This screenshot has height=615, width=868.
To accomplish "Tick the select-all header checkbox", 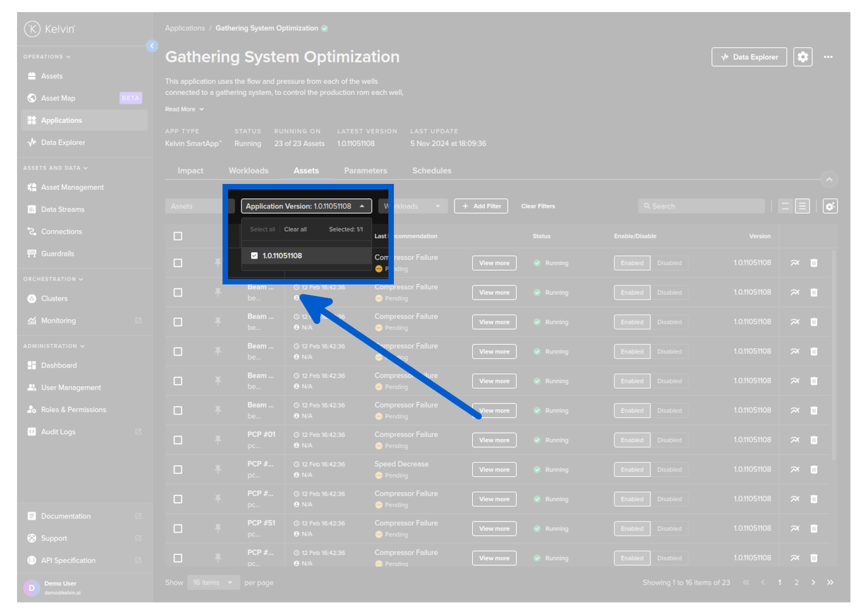I will tap(178, 236).
